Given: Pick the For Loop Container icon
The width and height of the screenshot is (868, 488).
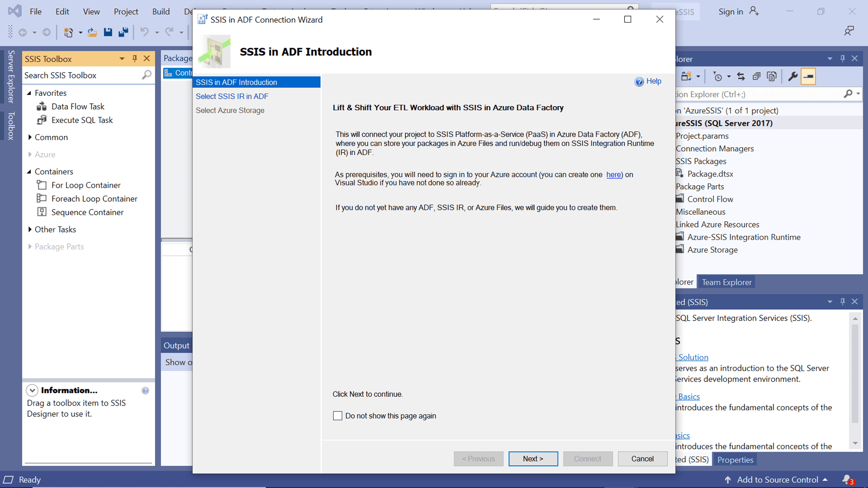Looking at the screenshot, I should point(42,185).
